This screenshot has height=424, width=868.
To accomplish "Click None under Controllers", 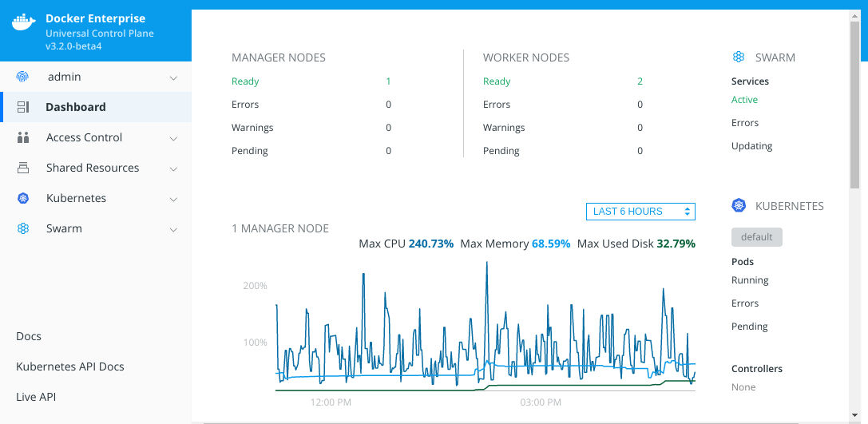I will (x=743, y=387).
